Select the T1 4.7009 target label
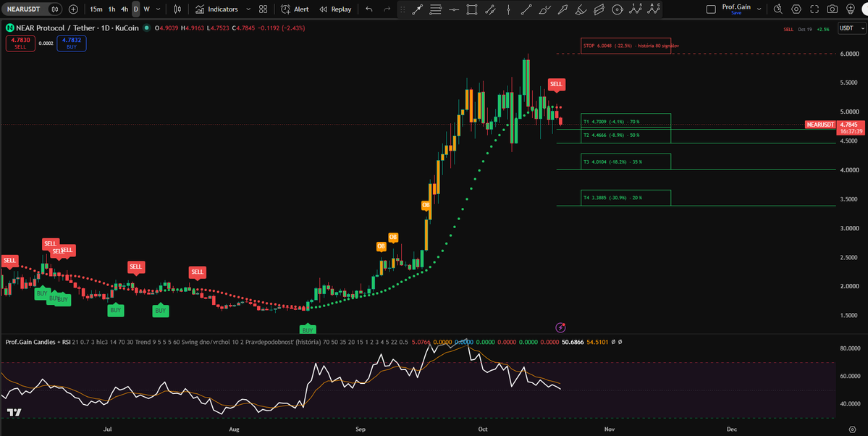Viewport: 868px width, 436px height. coord(625,122)
